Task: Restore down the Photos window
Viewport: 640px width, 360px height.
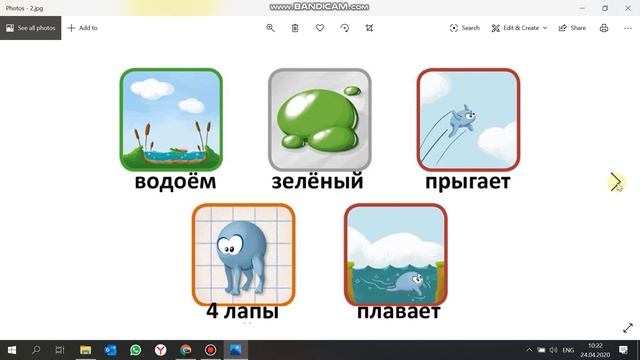Action: click(x=605, y=8)
